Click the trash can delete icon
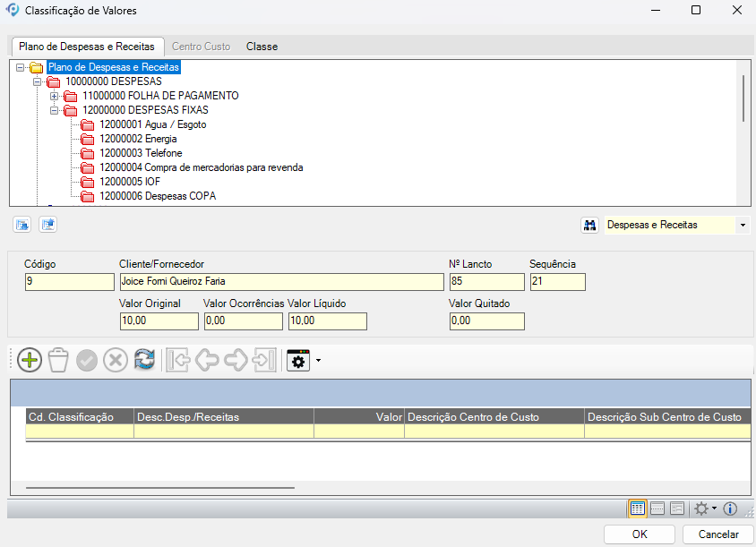The height and width of the screenshot is (547, 756). click(58, 360)
